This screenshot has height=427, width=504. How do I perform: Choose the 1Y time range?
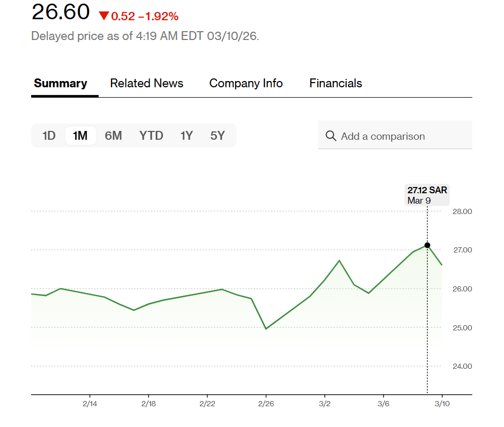(x=186, y=136)
